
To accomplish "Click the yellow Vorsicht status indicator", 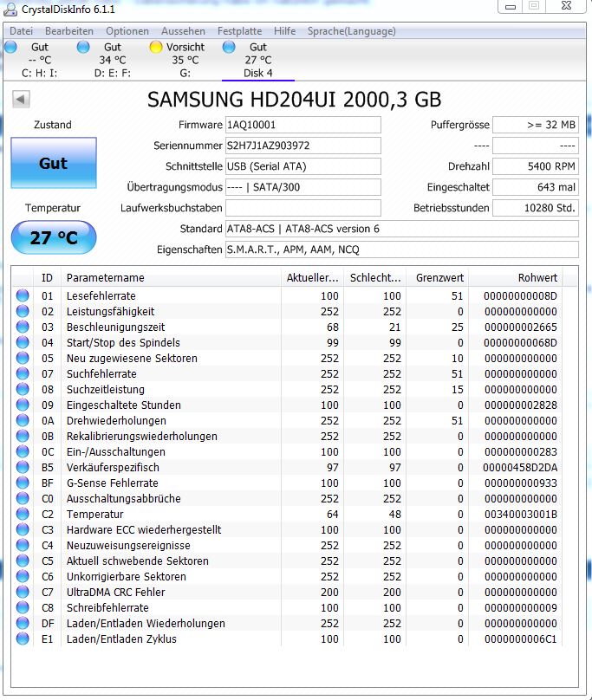I will pyautogui.click(x=156, y=47).
